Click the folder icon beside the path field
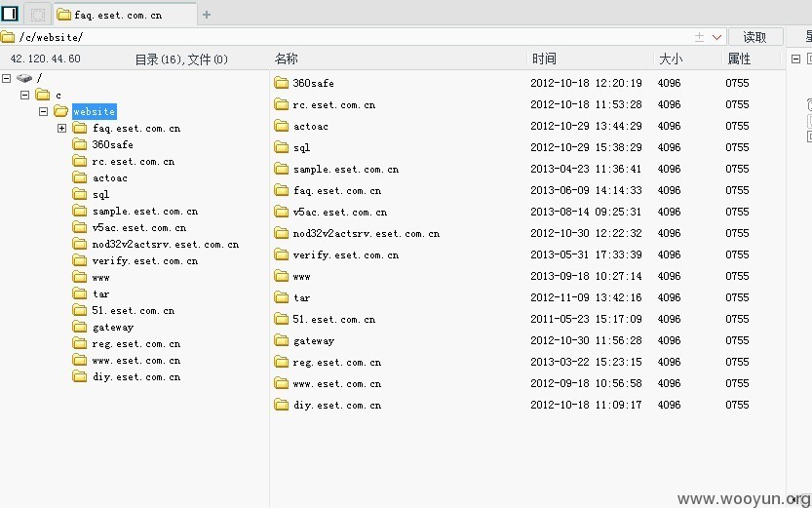Screen dimensions: 812x508 click(8, 37)
